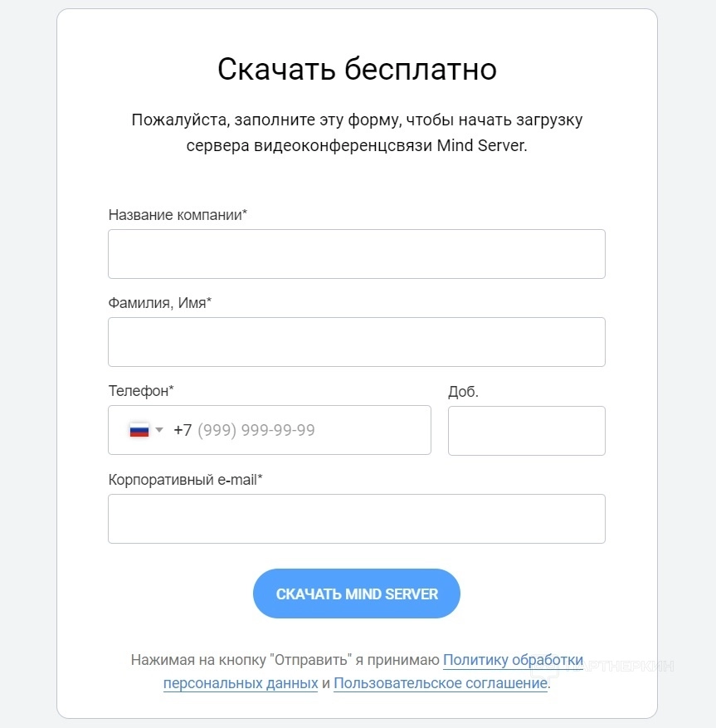Click the phone number field placeholder

[x=256, y=430]
